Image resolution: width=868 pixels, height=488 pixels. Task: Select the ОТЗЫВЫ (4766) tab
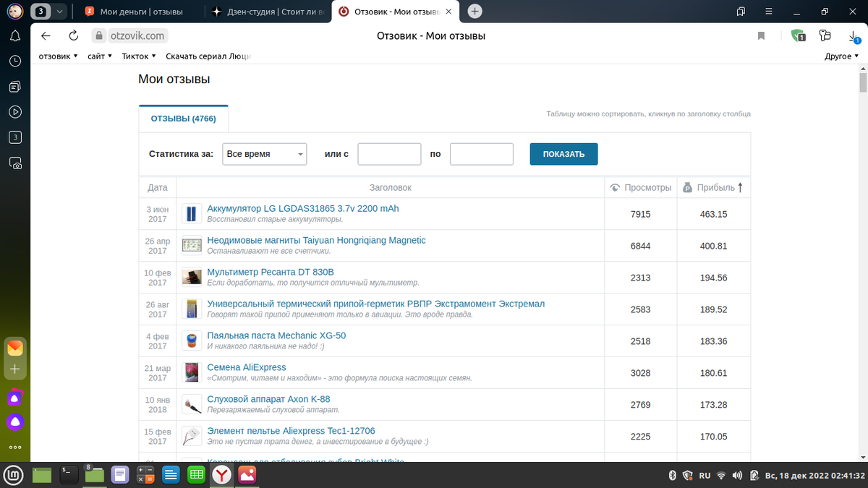184,119
